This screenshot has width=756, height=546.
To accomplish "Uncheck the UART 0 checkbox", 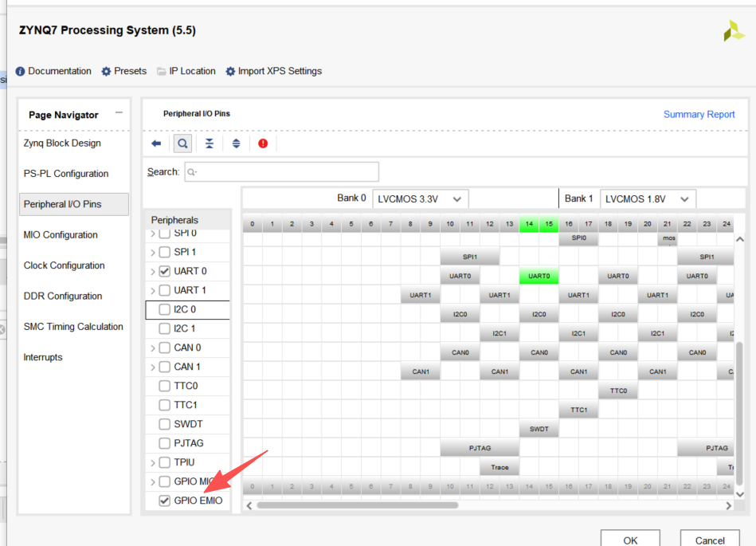I will 164,271.
